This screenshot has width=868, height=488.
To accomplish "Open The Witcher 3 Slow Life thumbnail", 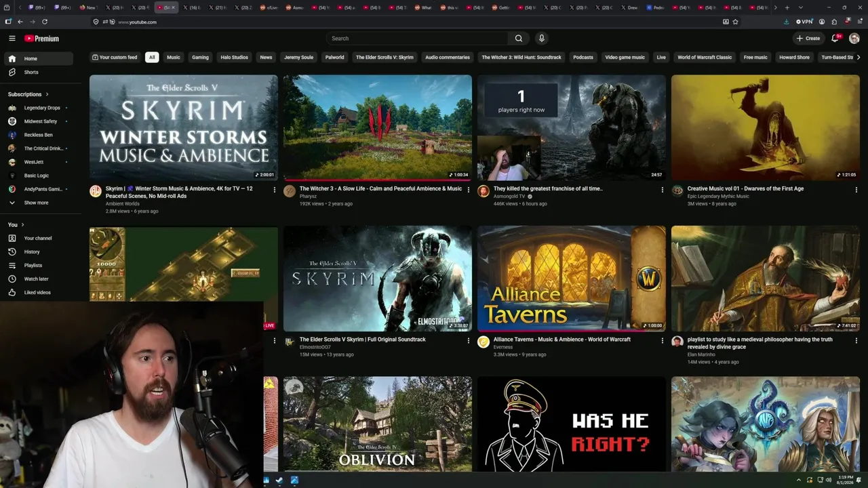I will 378,127.
